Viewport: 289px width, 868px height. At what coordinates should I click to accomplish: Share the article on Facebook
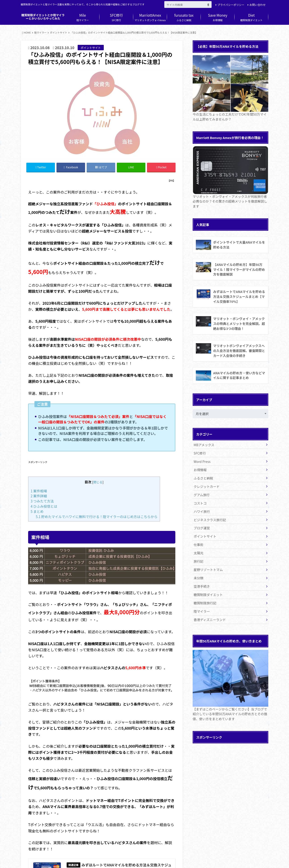coord(71,167)
